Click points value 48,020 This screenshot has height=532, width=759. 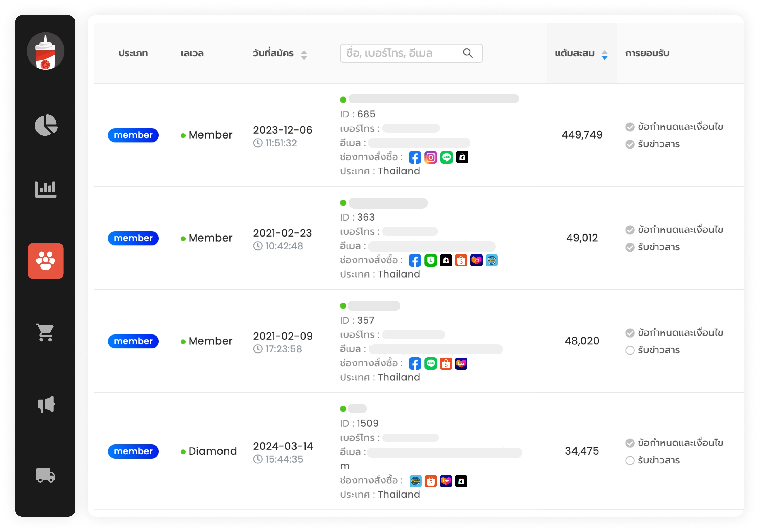click(x=582, y=341)
